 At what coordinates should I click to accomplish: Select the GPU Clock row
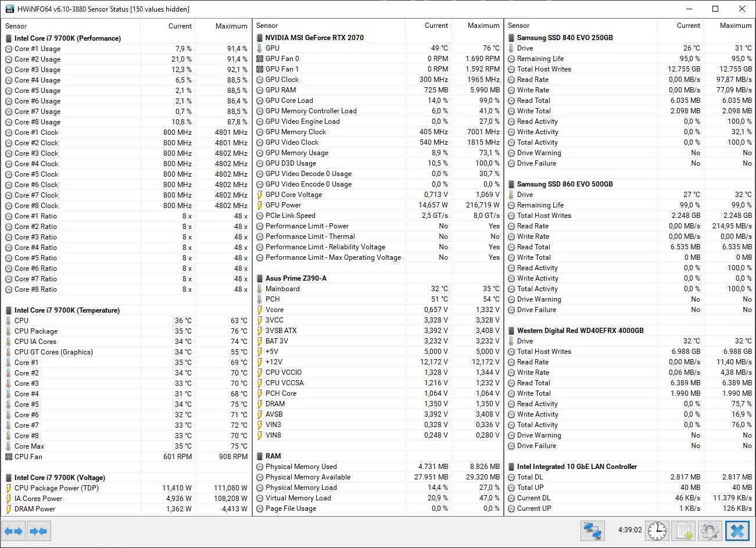(x=378, y=80)
